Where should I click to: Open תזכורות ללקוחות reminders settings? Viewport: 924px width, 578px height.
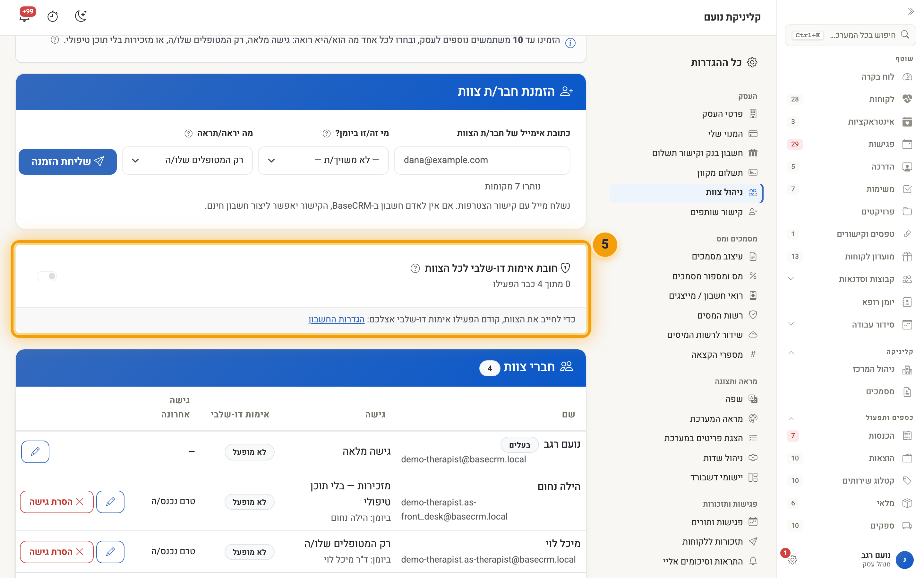click(686, 542)
